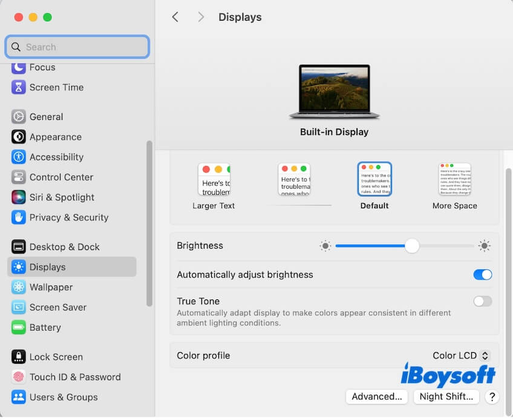
Task: Select the Larger Text scaling option
Action: click(x=214, y=179)
